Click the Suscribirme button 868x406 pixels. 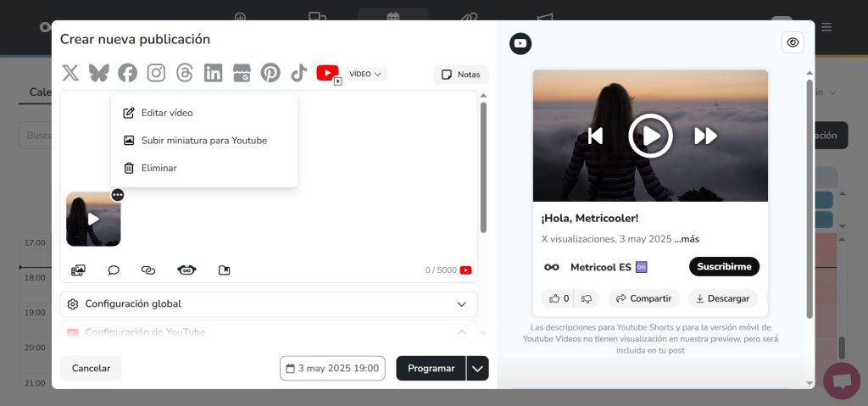click(724, 266)
